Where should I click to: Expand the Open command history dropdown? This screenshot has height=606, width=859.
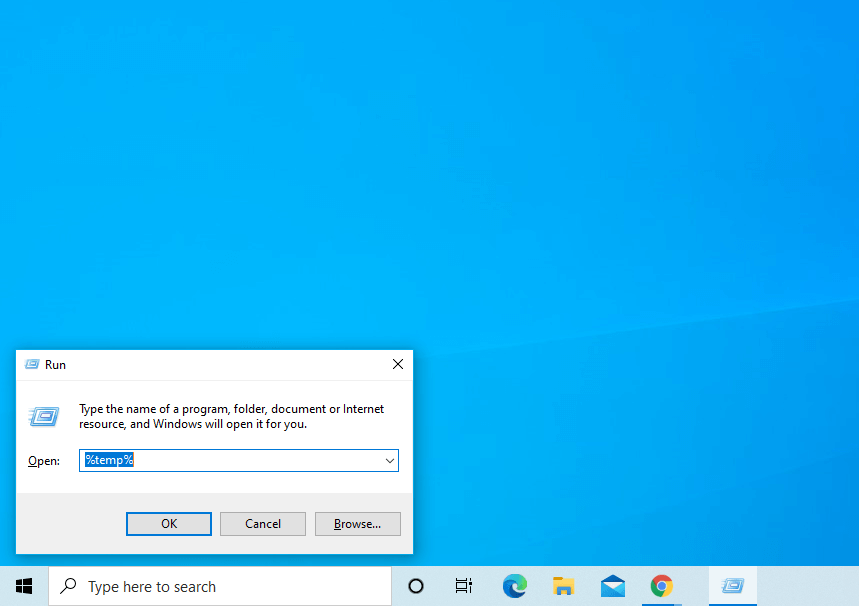[x=390, y=460]
